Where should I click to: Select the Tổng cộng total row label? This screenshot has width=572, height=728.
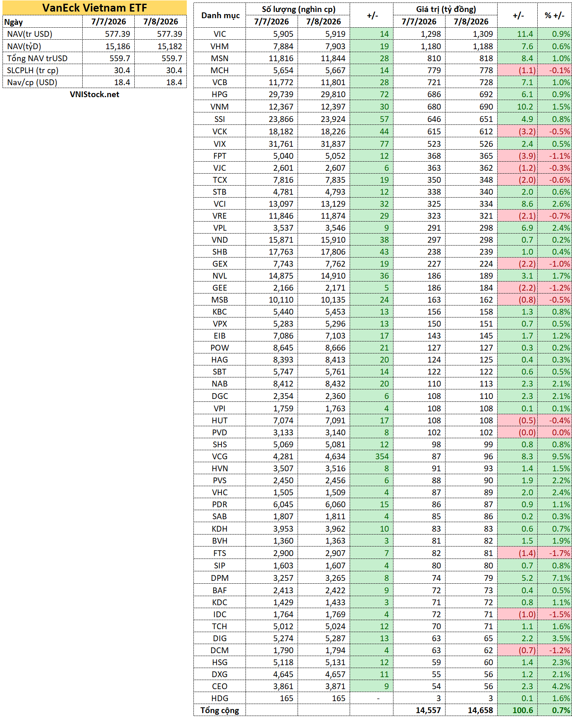coord(220,710)
